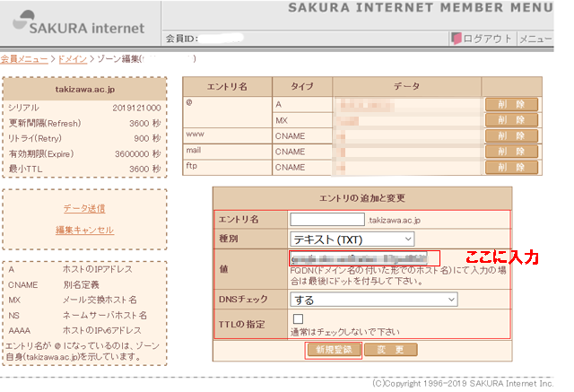Image resolution: width=574 pixels, height=392 pixels.
Task: Click the takizawa.ac.jp zone header
Action: (84, 90)
